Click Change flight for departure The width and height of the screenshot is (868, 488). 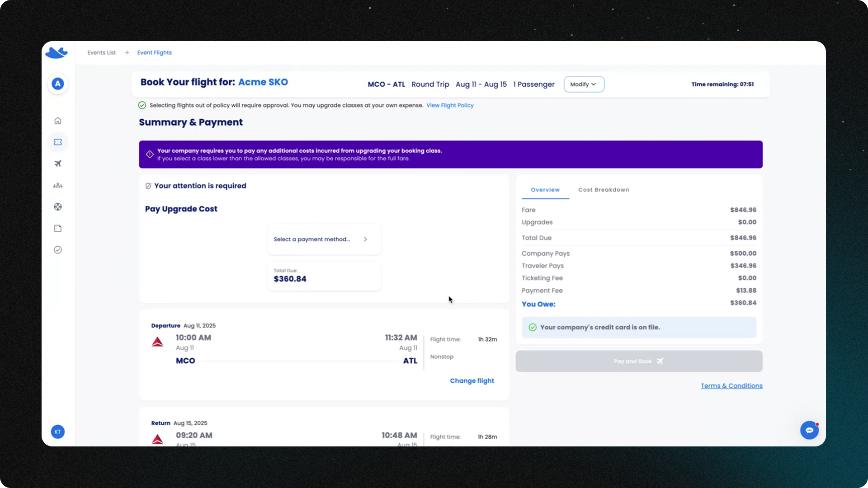click(x=472, y=380)
